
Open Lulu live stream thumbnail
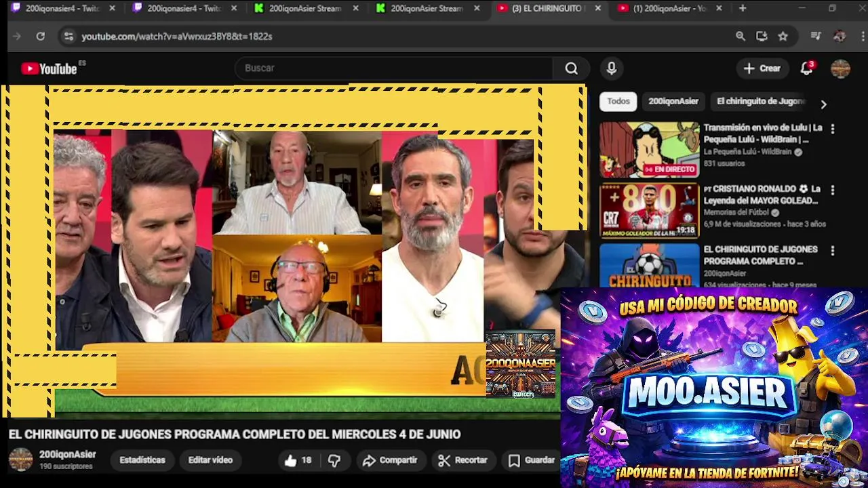click(649, 150)
